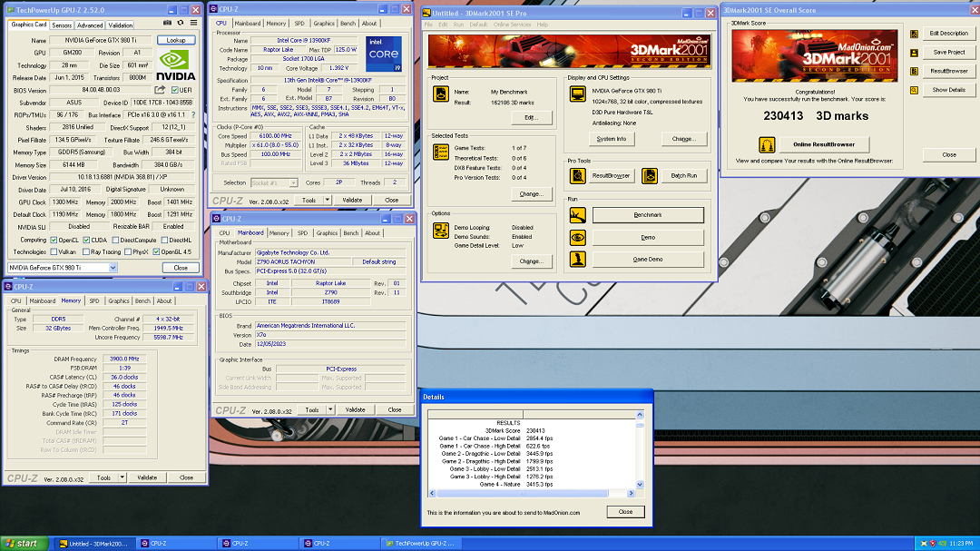Open Graphics tab in CPU-Z Memory window
The width and height of the screenshot is (980, 551).
[119, 300]
